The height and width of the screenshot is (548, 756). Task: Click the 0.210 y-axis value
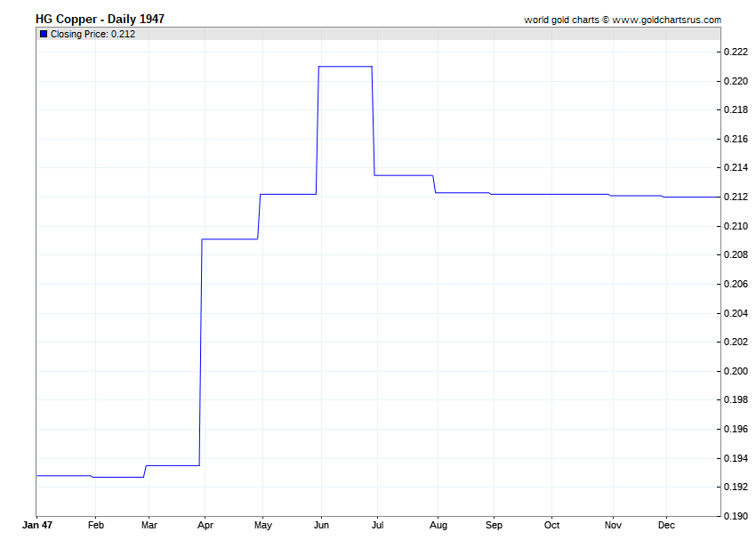[x=736, y=226]
